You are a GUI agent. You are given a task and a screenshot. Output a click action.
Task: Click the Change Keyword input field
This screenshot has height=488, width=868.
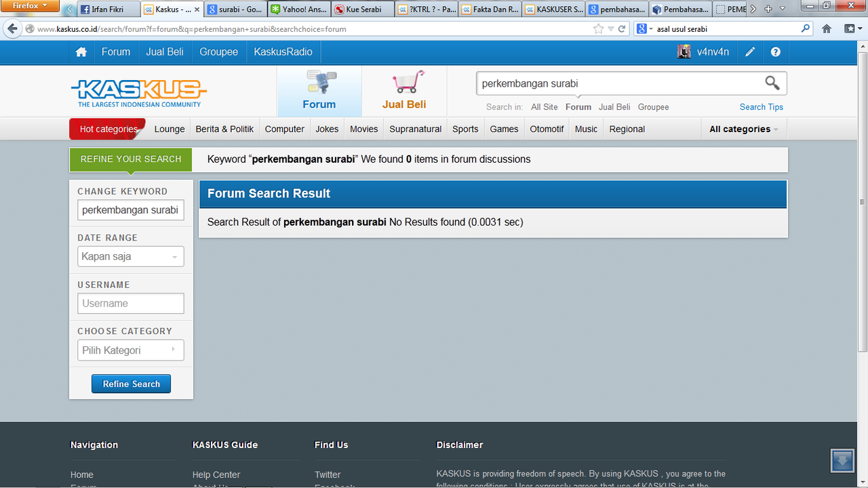tap(131, 210)
